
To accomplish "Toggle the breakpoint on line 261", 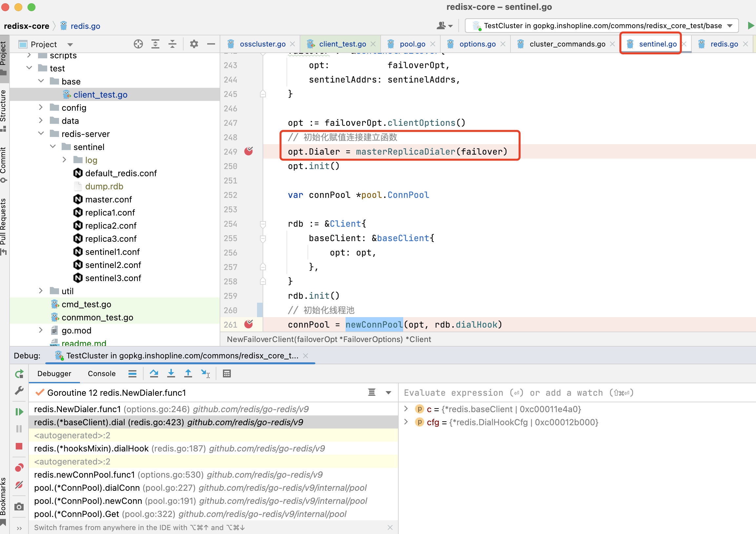I will tap(249, 324).
